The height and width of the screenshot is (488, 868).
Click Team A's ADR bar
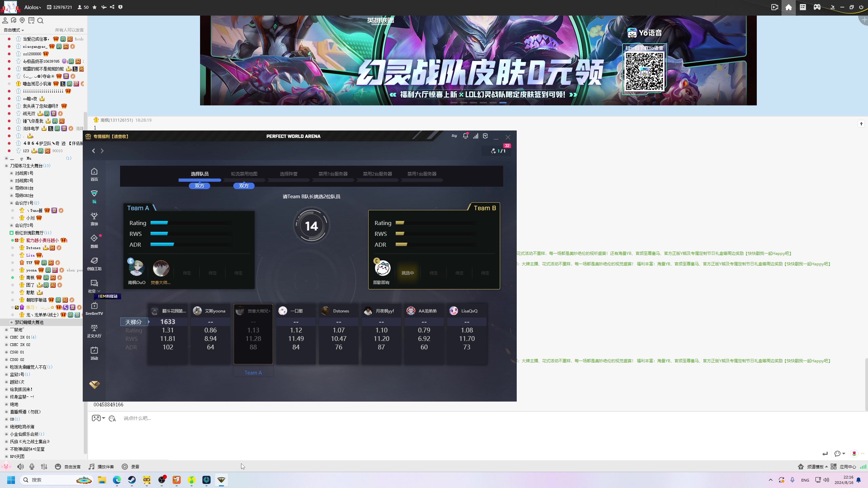(191, 244)
